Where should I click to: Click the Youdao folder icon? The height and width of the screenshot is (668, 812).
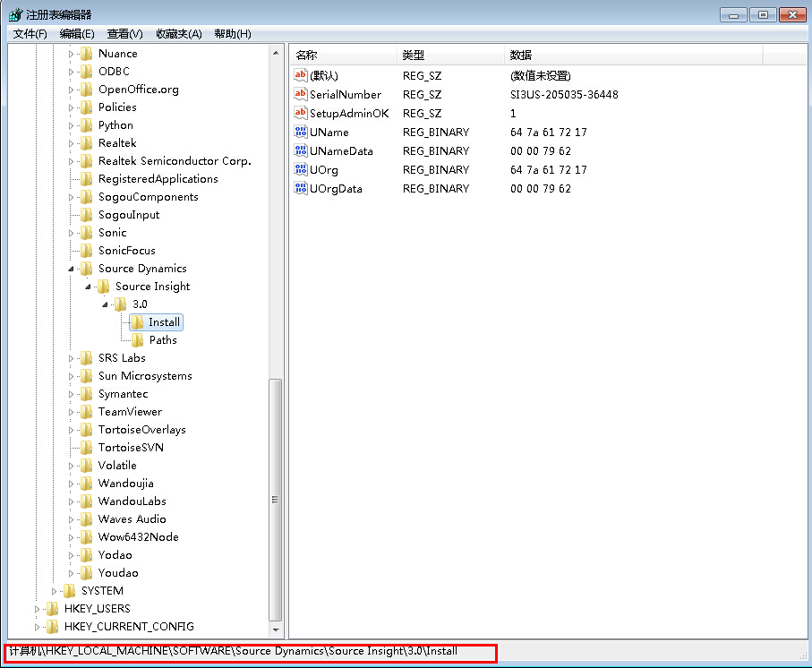(x=87, y=573)
